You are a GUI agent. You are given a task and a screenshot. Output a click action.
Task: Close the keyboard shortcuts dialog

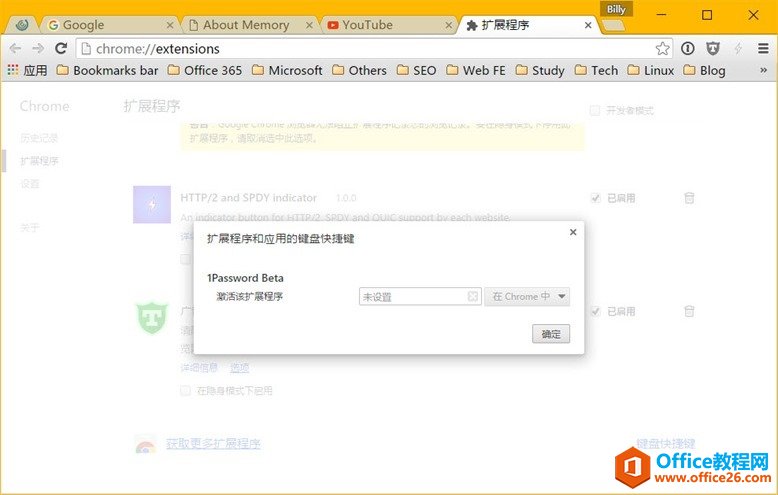coord(573,232)
